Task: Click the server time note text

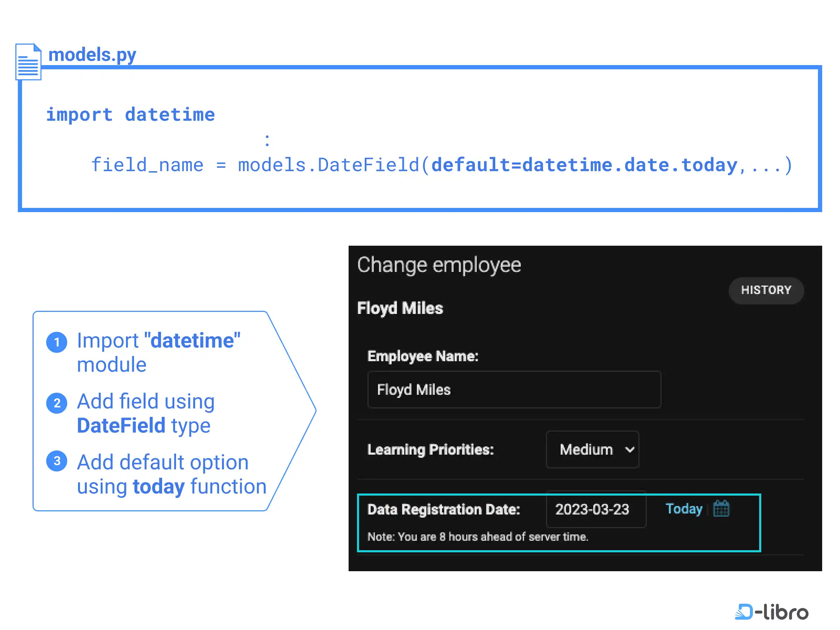Action: click(478, 537)
